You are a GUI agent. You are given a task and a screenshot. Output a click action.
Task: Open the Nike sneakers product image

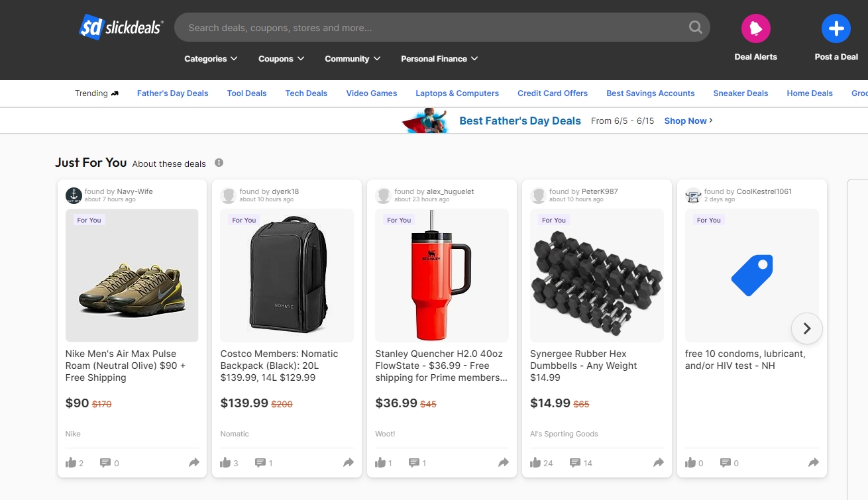coord(132,275)
